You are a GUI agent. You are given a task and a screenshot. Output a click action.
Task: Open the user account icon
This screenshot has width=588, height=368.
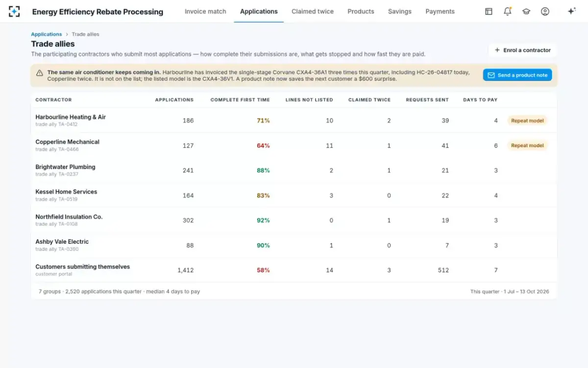(545, 11)
